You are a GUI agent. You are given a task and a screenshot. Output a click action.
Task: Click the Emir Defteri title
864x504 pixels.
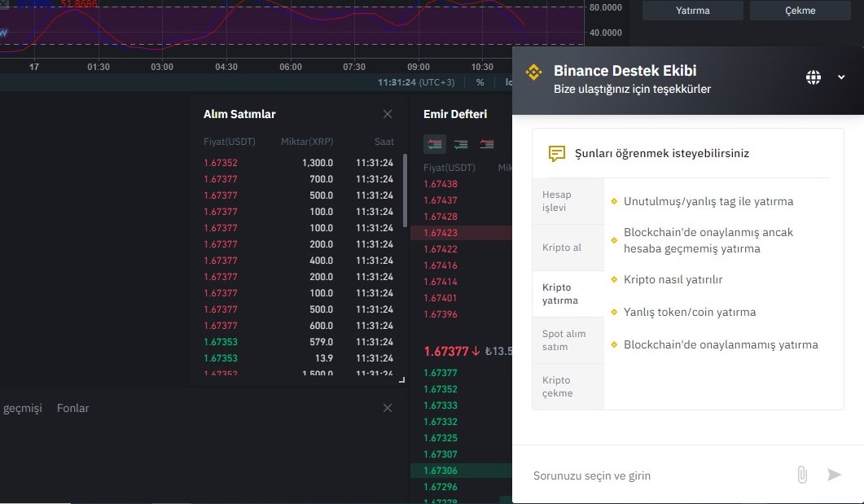[x=455, y=114]
